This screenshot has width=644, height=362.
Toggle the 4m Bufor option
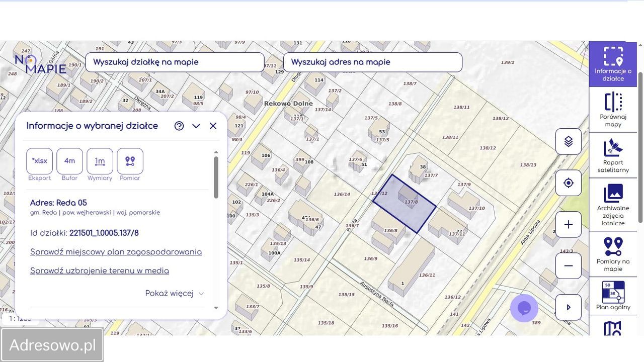pos(69,161)
